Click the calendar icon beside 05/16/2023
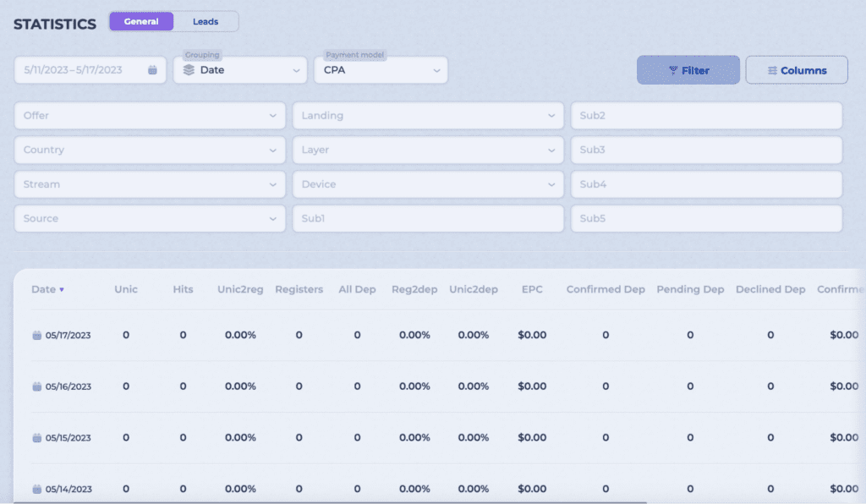 pyautogui.click(x=36, y=386)
